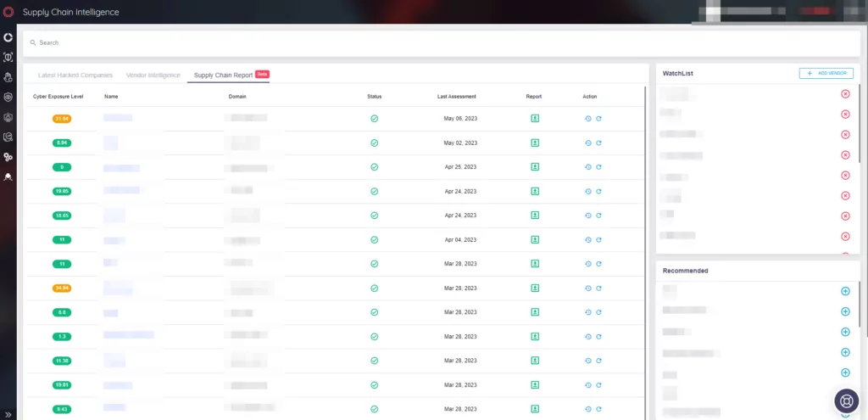Open the report for the 31.94 row

(535, 119)
